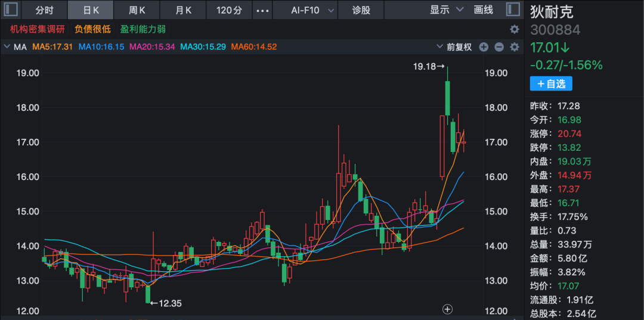The image size is (644, 320).
Task: Open the 诊股 stock diagnosis
Action: pyautogui.click(x=361, y=10)
